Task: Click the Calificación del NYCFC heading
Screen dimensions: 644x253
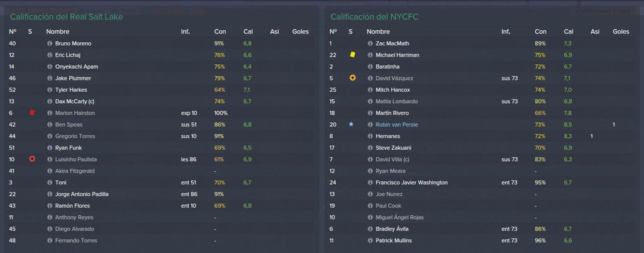Action: pos(375,17)
